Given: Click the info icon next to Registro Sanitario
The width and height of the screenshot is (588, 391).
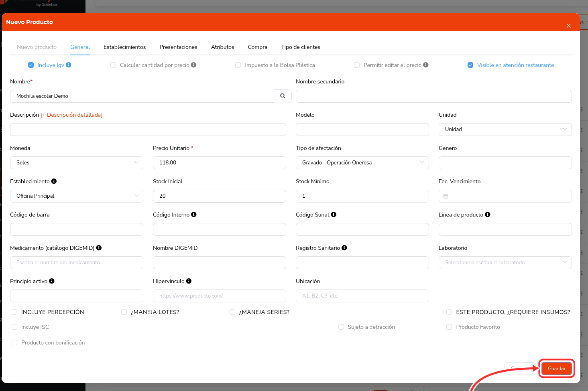Looking at the screenshot, I should click(344, 248).
